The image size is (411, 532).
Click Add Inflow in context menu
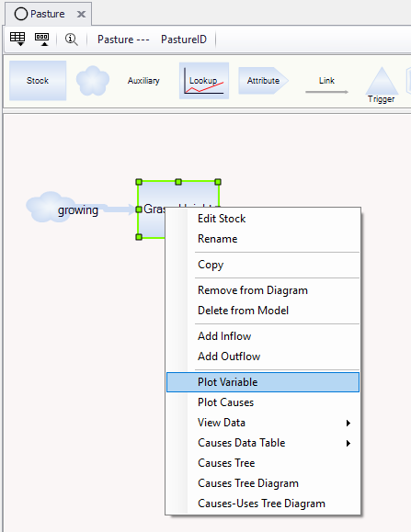click(263, 336)
